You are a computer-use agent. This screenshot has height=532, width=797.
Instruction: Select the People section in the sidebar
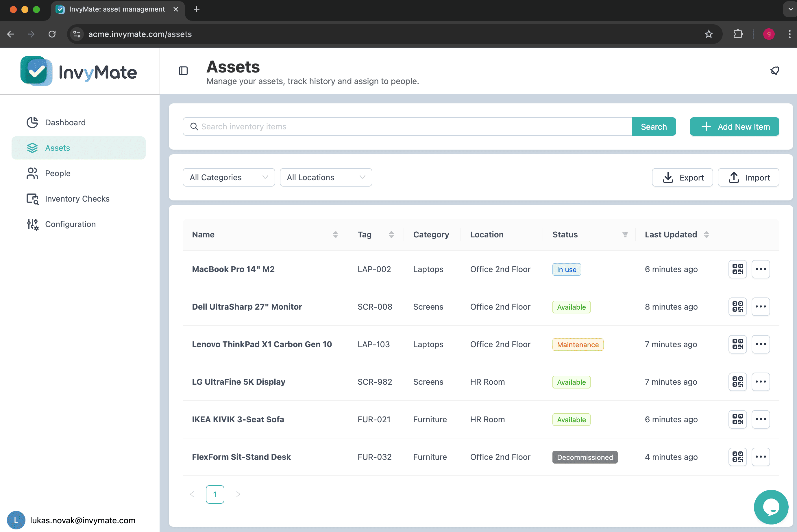(58, 173)
